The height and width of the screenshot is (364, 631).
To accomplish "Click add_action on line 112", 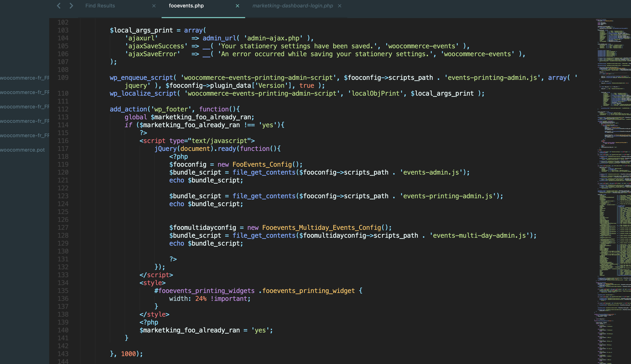I will [128, 109].
